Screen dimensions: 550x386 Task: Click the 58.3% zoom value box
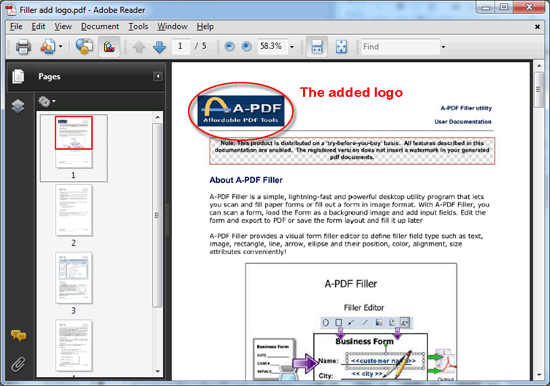(x=273, y=46)
